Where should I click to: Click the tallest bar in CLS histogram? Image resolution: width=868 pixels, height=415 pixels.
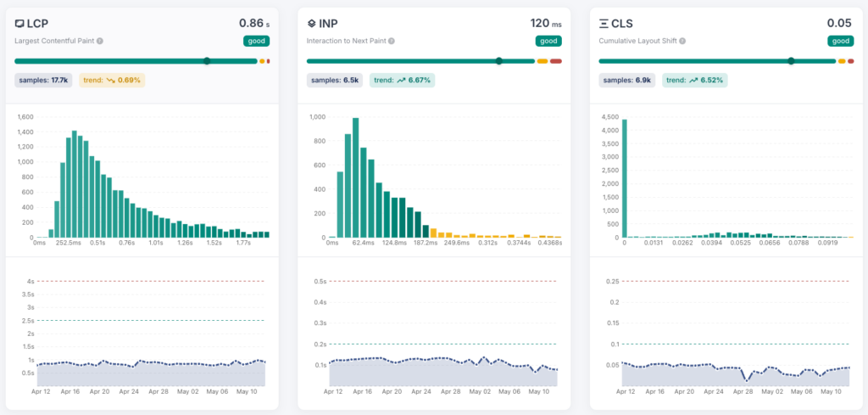coord(625,178)
